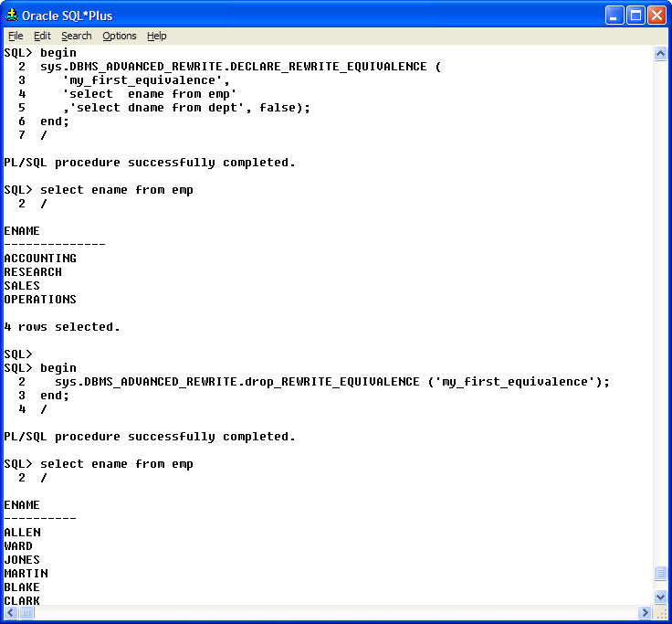672x624 pixels.
Task: Open the Help menu
Action: click(156, 36)
